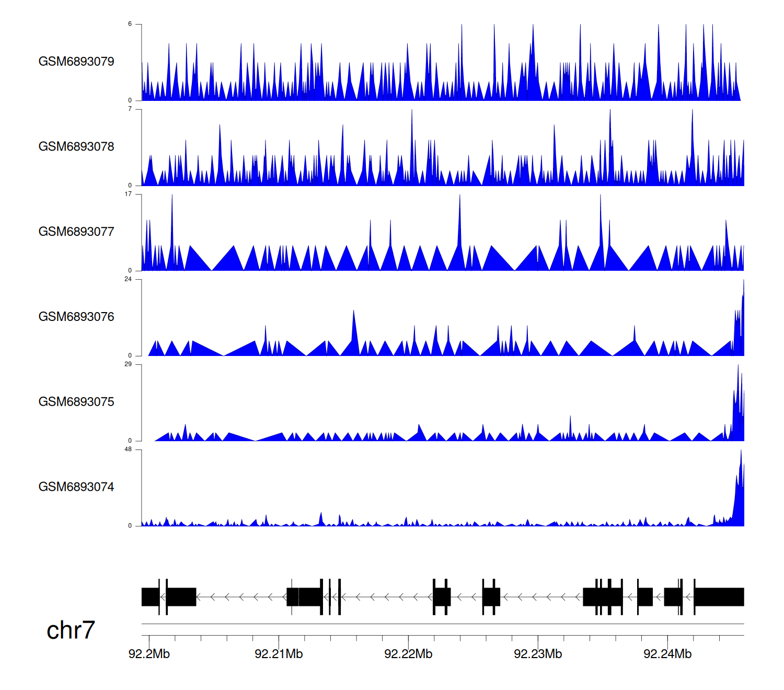Viewport: 784px width, 690px height.
Task: Click the 92.2Mb axis tick label
Action: [x=149, y=654]
